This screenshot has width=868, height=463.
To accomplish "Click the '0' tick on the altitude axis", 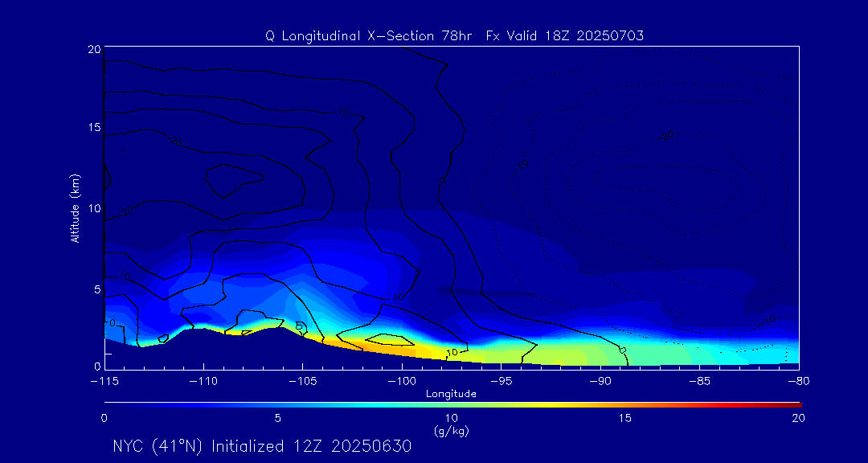I will pyautogui.click(x=97, y=366).
